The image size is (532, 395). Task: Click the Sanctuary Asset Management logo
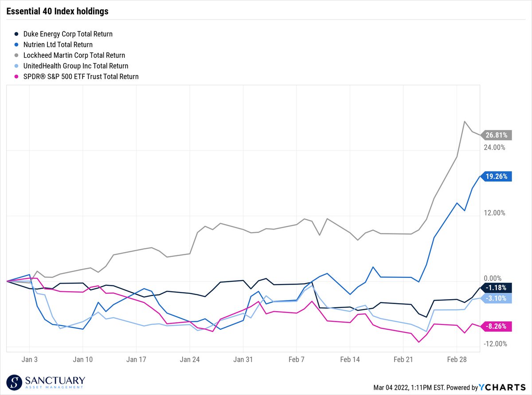(x=46, y=383)
